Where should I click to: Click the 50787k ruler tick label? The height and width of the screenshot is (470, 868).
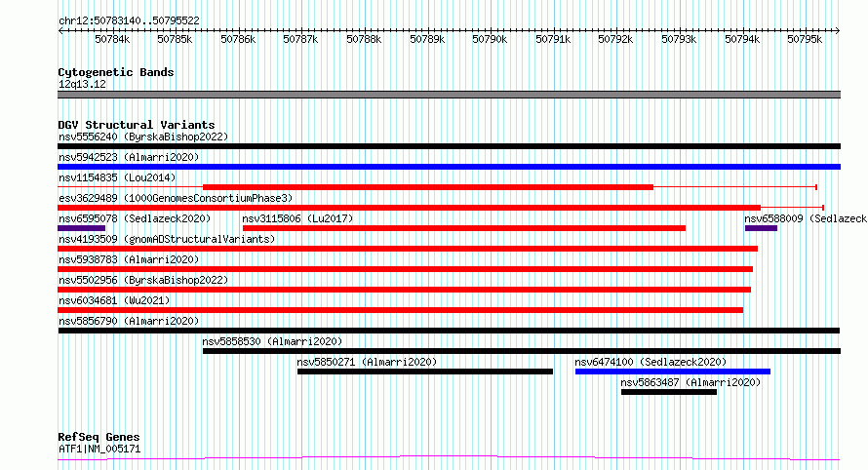(x=300, y=39)
